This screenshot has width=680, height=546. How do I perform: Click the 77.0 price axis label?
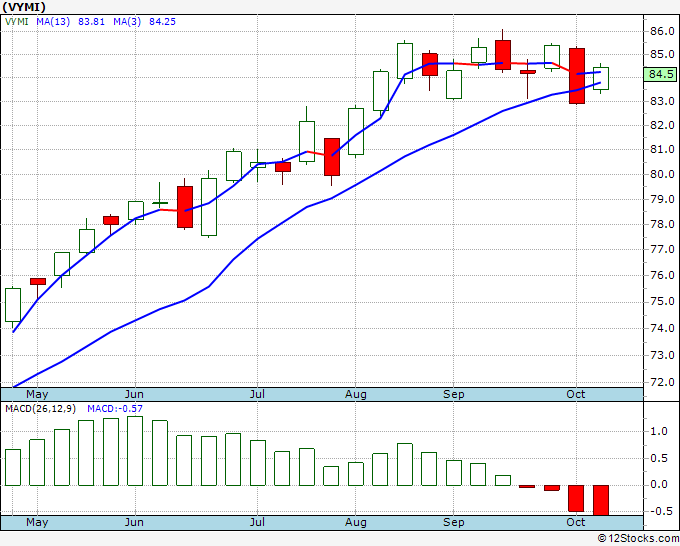(662, 249)
